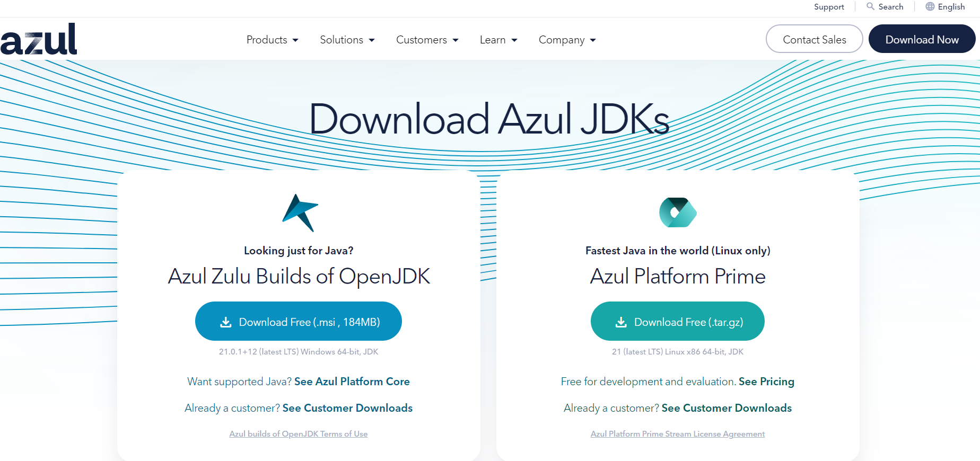
Task: Click the Download Azul JDKs page title
Action: (x=489, y=119)
